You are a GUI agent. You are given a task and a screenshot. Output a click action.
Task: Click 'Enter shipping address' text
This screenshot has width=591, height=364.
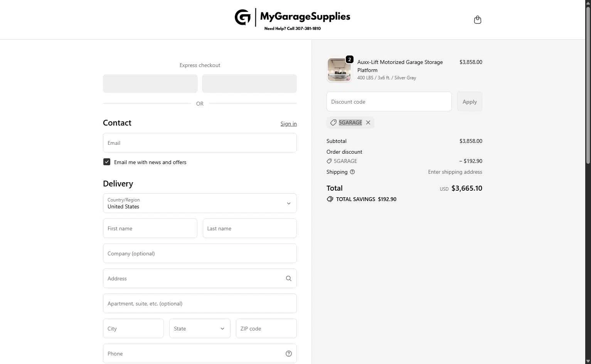pyautogui.click(x=455, y=172)
